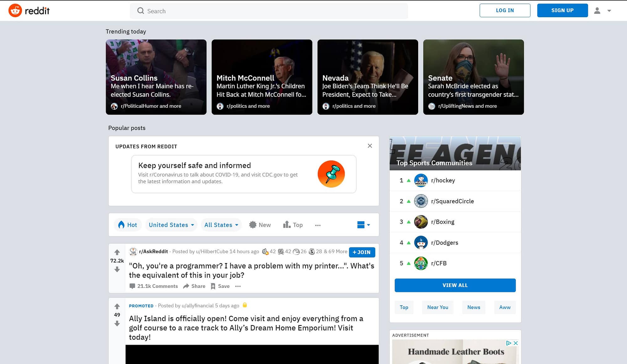Open the programmer printer post title
The width and height of the screenshot is (627, 364).
click(x=251, y=270)
